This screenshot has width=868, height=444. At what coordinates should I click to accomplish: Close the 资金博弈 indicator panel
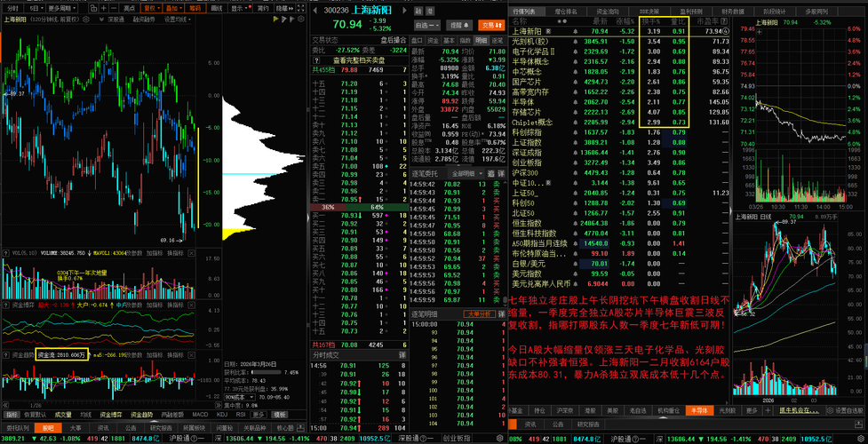[192, 305]
